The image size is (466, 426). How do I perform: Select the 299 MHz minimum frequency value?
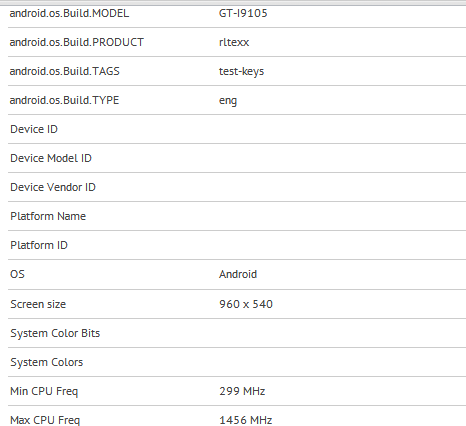tap(242, 391)
